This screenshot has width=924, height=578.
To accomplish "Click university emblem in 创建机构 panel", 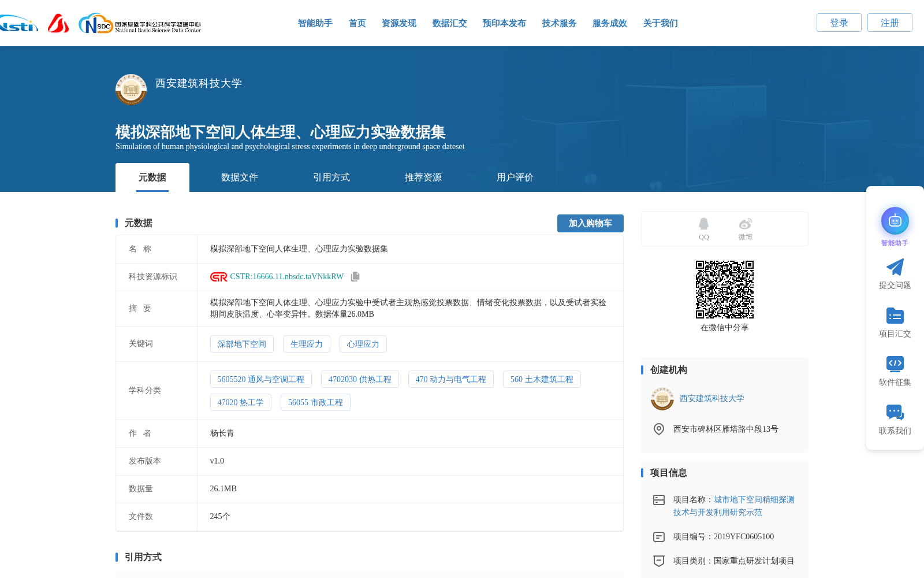I will coord(662,399).
